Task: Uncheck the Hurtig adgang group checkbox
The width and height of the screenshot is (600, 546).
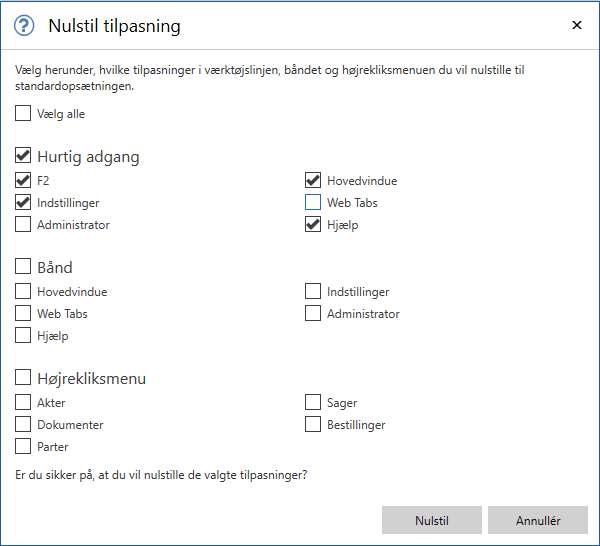Action: pyautogui.click(x=23, y=157)
